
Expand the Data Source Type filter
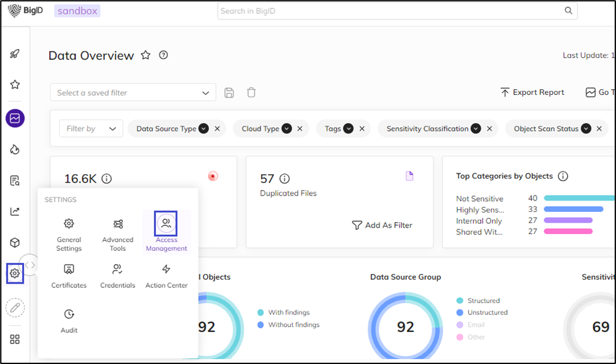(203, 129)
